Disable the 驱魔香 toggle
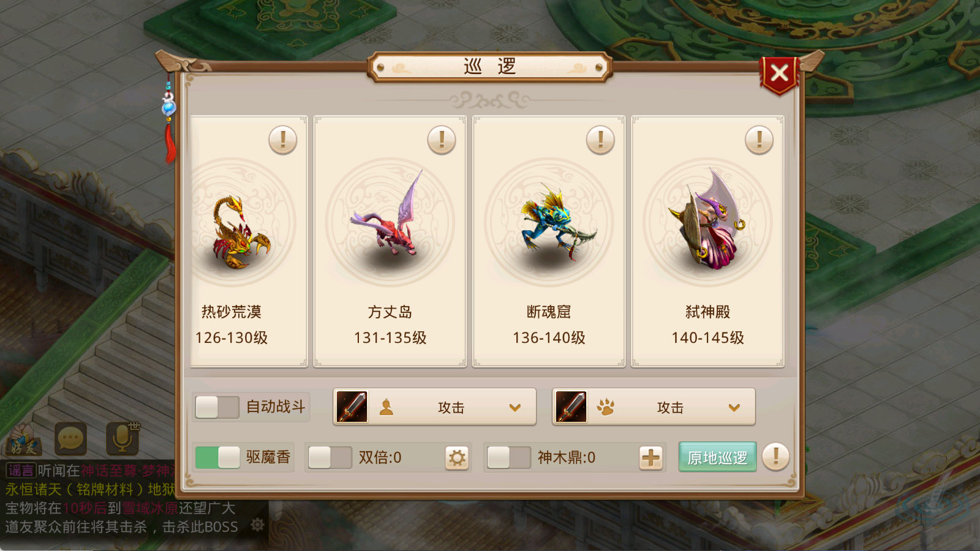 click(217, 457)
